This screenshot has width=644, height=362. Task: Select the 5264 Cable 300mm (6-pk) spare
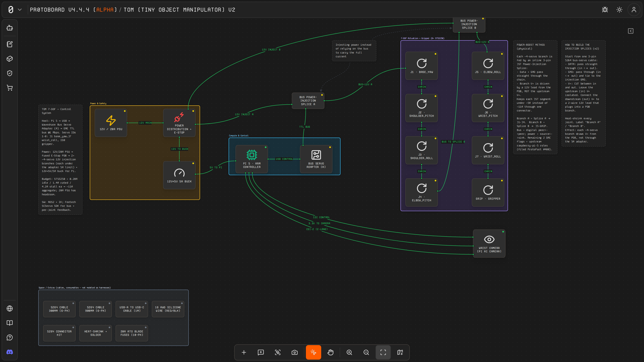(59, 309)
